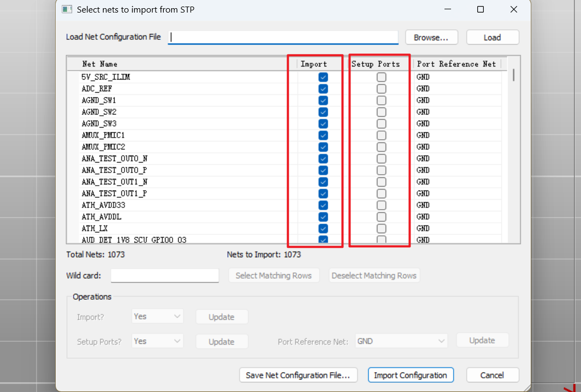Screen dimensions: 581x392
Task: Uncheck Import for 5V_SRC_ILIM net
Action: [x=323, y=77]
